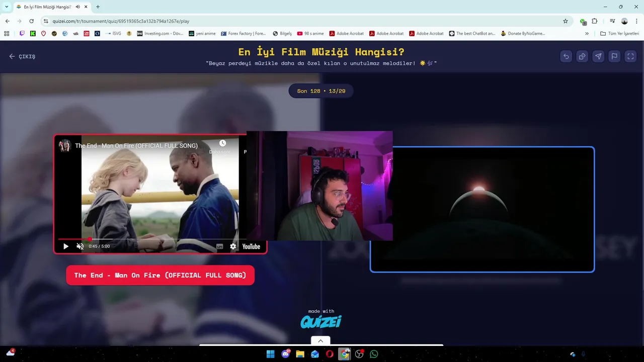Open the İSVG bookmark

coord(113,34)
